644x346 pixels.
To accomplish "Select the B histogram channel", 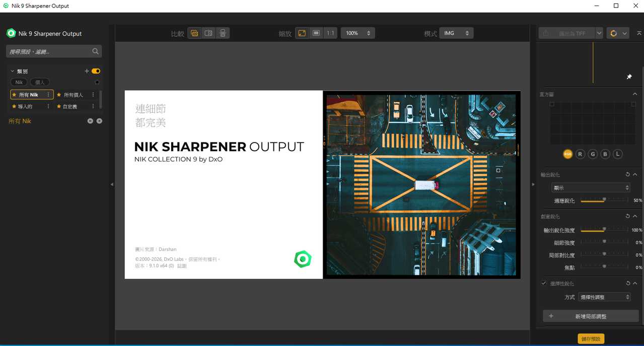I will click(x=605, y=154).
